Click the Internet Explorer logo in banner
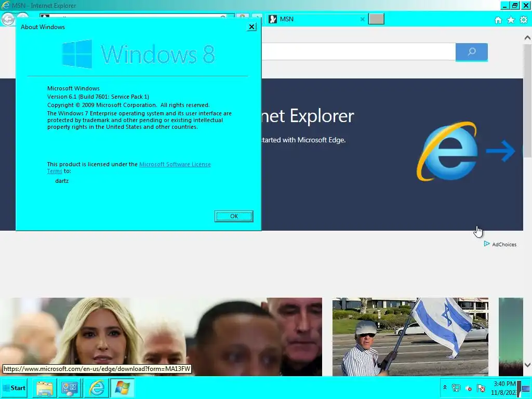Viewport: 532px width, 399px height. coord(447,151)
